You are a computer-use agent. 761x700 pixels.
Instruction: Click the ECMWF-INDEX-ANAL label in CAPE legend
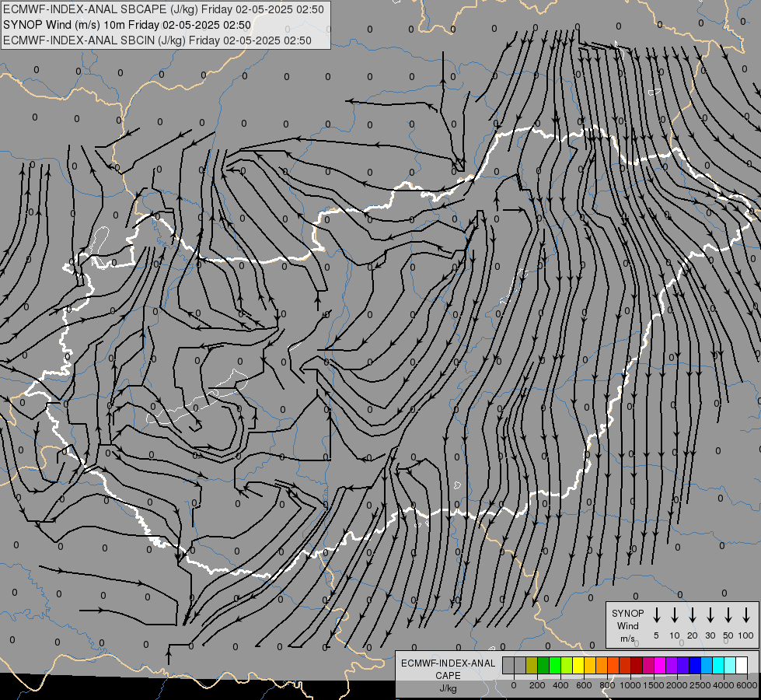pyautogui.click(x=448, y=663)
